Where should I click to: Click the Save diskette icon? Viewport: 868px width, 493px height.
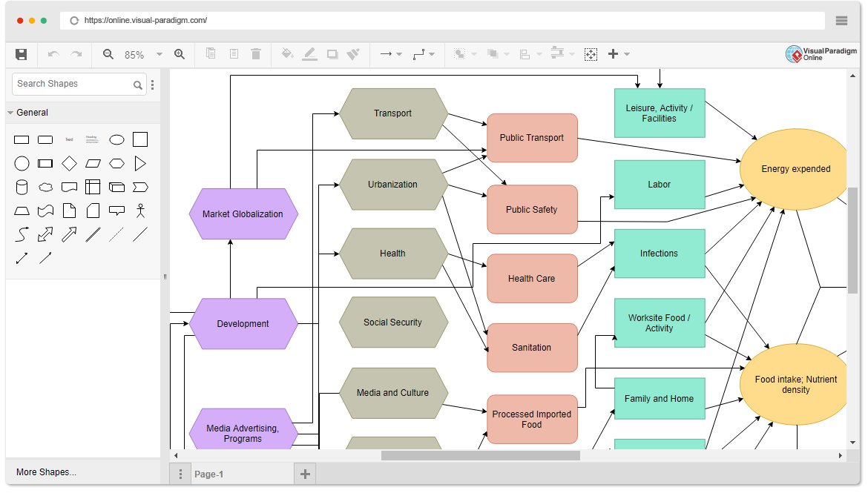click(x=21, y=53)
